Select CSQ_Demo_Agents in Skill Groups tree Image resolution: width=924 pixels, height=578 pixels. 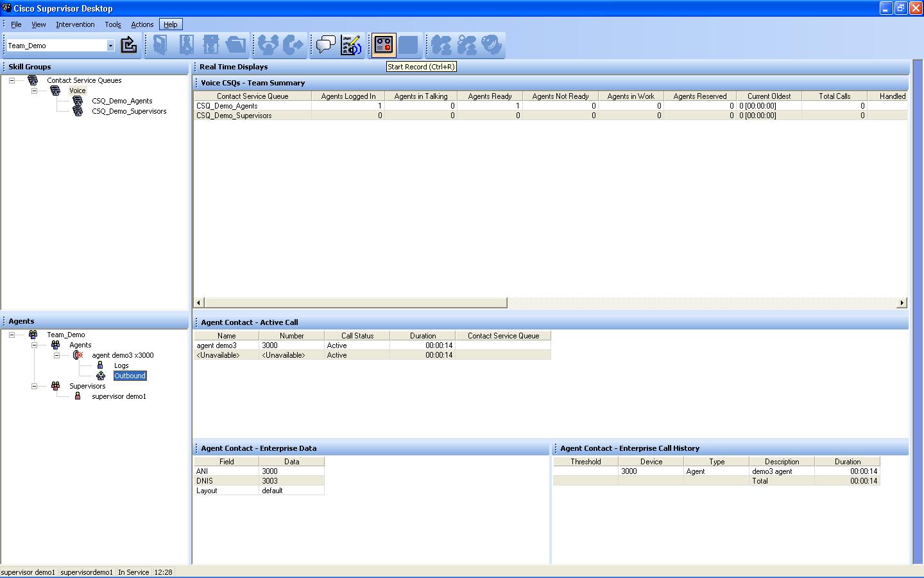click(x=122, y=101)
